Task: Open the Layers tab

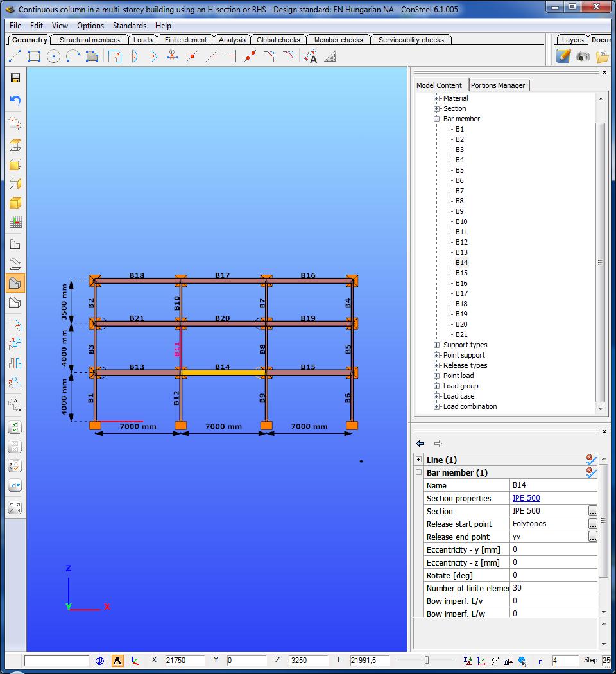Action: pyautogui.click(x=572, y=40)
